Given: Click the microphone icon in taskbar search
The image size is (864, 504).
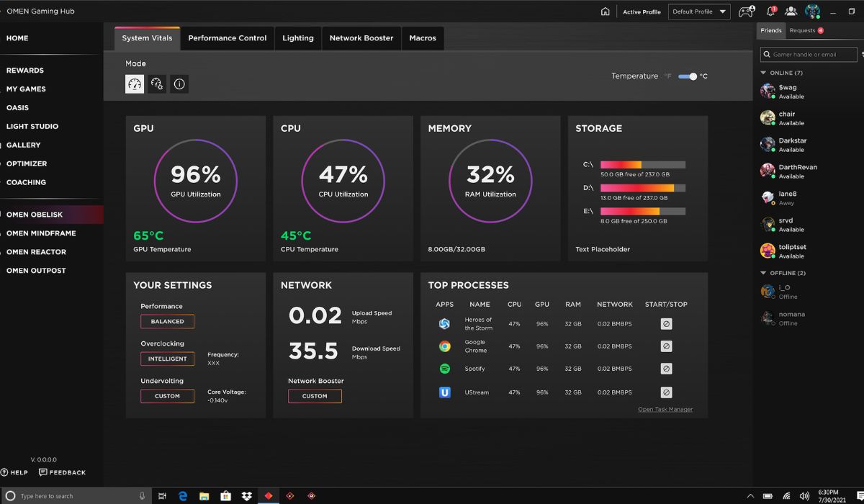Looking at the screenshot, I should (x=142, y=495).
